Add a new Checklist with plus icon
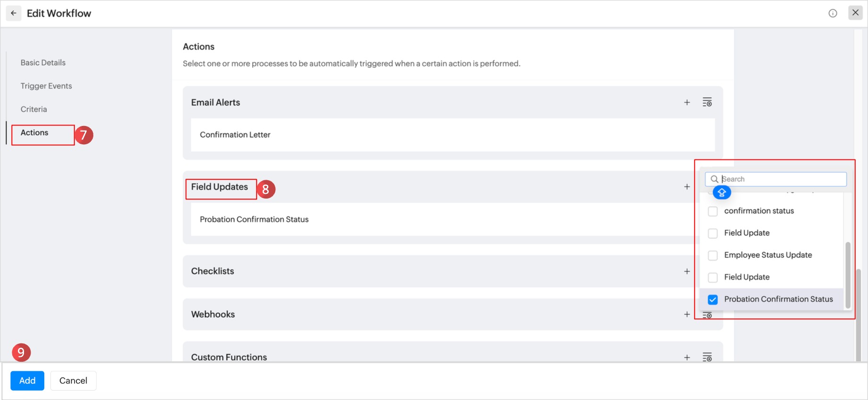This screenshot has height=400, width=868. click(x=687, y=271)
